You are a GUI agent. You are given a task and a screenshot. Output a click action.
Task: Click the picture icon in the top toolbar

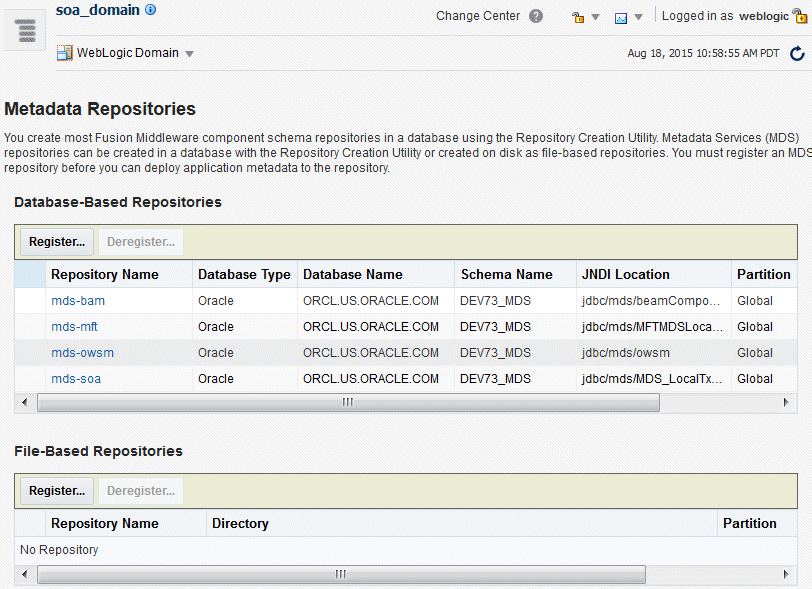[621, 19]
